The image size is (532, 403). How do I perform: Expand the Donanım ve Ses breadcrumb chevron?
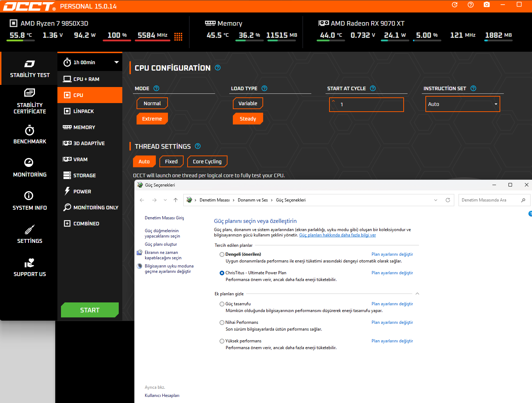point(272,200)
